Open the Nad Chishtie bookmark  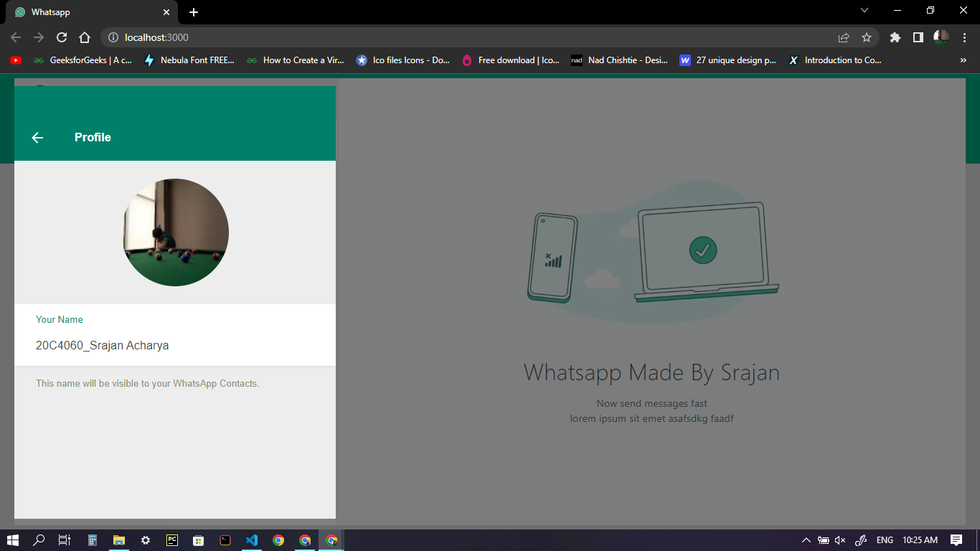[x=620, y=60]
